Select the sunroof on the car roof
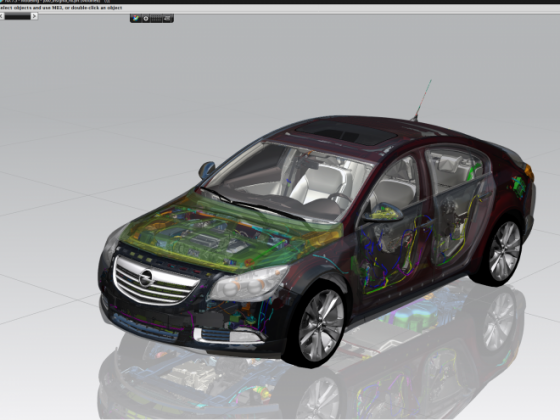 pos(347,133)
